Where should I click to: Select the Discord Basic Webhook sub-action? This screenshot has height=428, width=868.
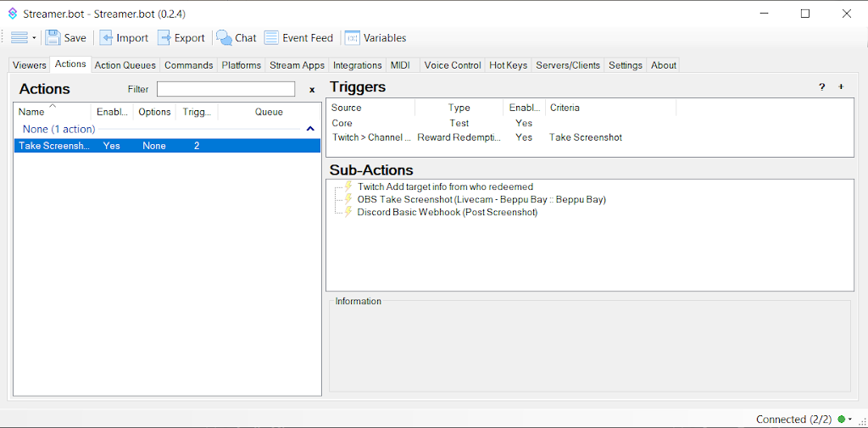pyautogui.click(x=447, y=213)
